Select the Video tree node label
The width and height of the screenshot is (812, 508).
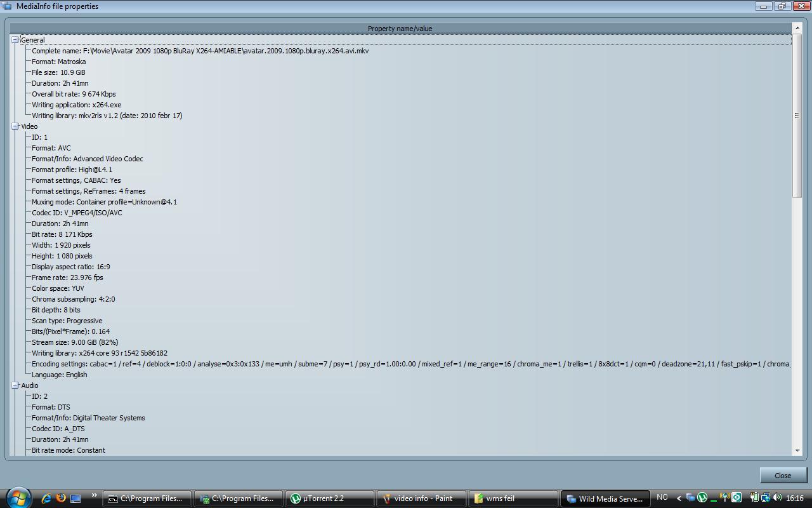tap(29, 126)
